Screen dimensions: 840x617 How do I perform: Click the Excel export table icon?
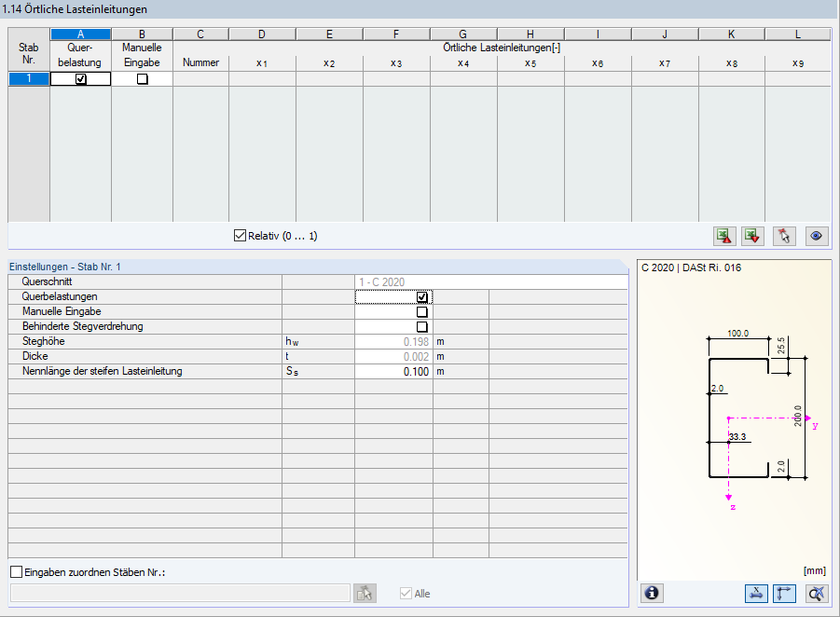pyautogui.click(x=724, y=236)
